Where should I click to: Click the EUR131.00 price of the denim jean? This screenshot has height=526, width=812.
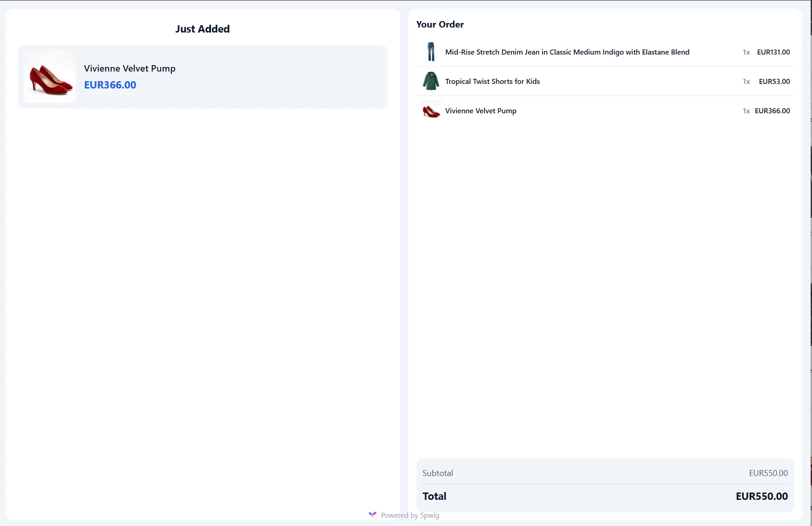[x=773, y=52]
